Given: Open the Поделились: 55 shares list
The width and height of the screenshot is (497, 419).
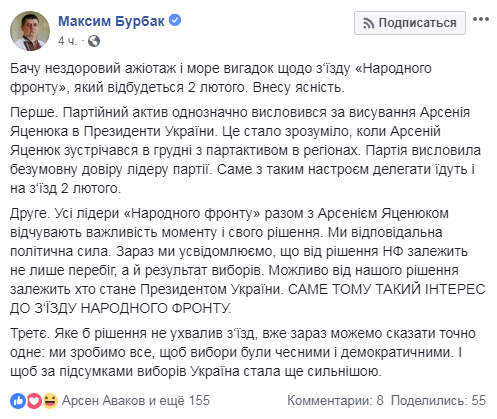Looking at the screenshot, I should pos(438,401).
